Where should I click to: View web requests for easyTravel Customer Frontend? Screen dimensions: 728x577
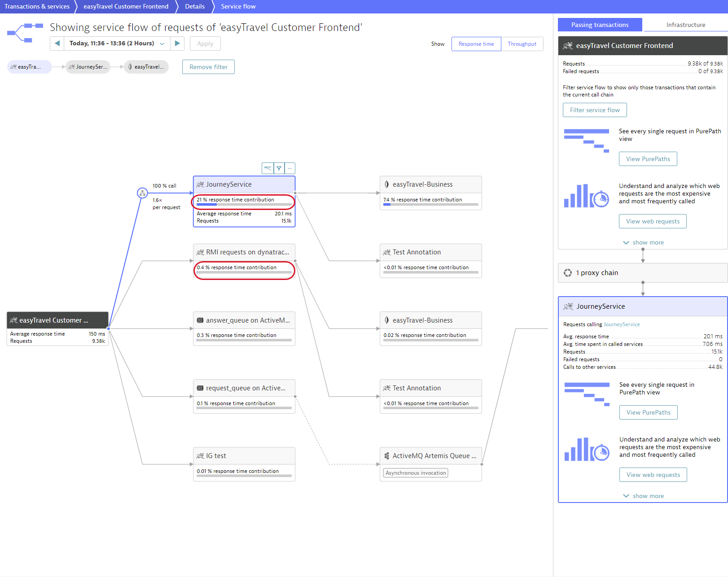[x=653, y=221]
